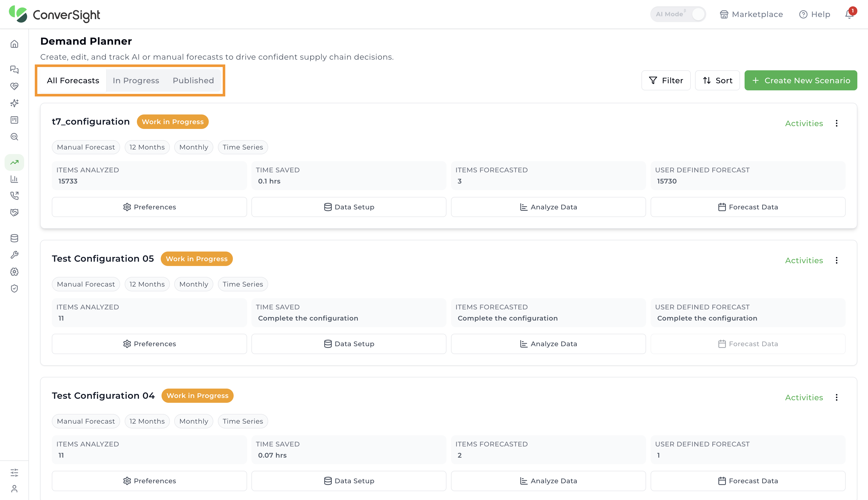Open Test Configuration 04 three-dot menu

[x=837, y=397]
